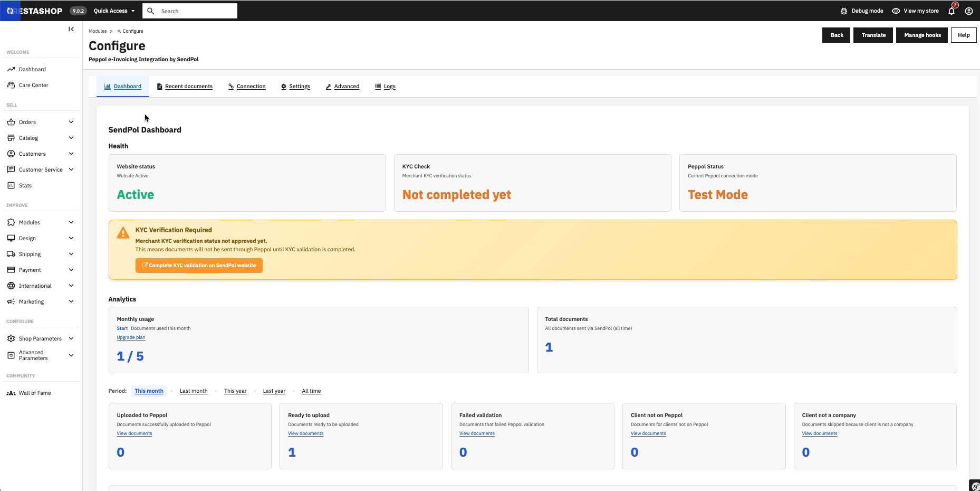Viewport: 980px width, 491px height.
Task: Select the All time period
Action: (x=311, y=391)
